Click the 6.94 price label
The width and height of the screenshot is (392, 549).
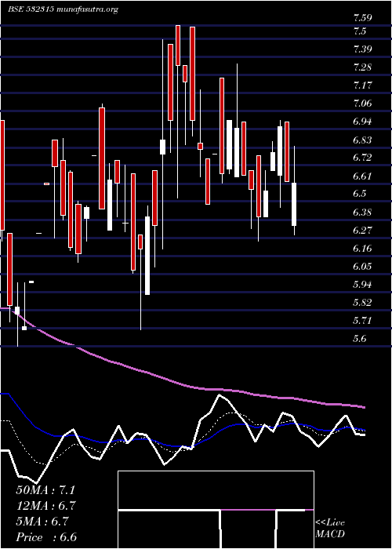(362, 122)
